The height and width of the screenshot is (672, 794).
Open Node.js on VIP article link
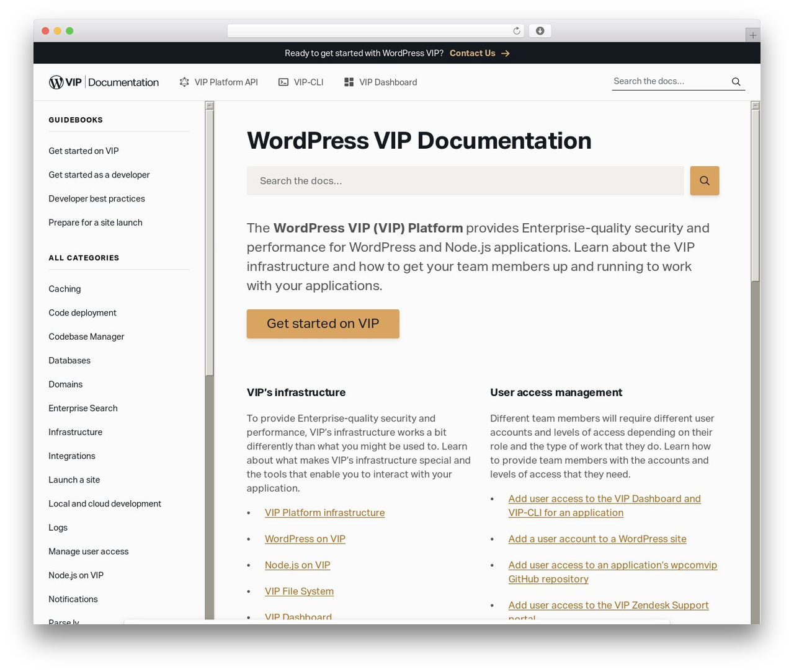tap(297, 565)
